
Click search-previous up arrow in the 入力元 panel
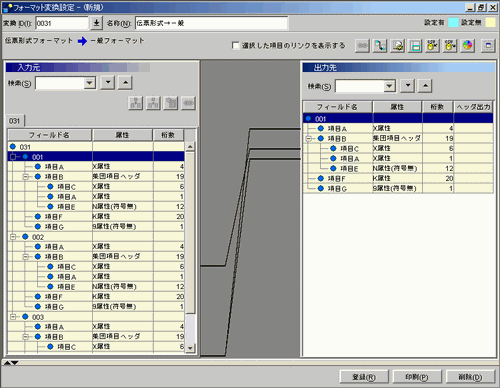[125, 83]
